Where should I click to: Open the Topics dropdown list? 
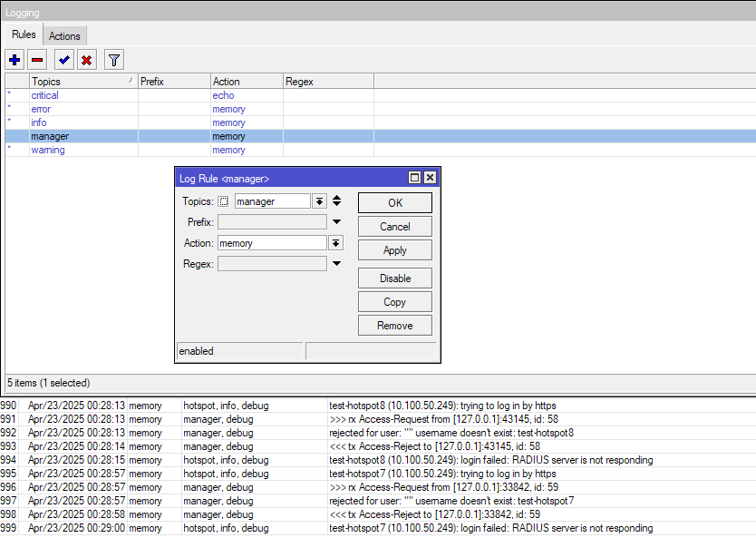click(x=319, y=201)
